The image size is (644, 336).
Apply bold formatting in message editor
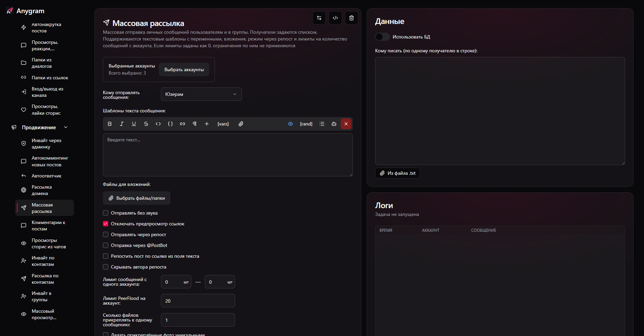click(x=110, y=124)
